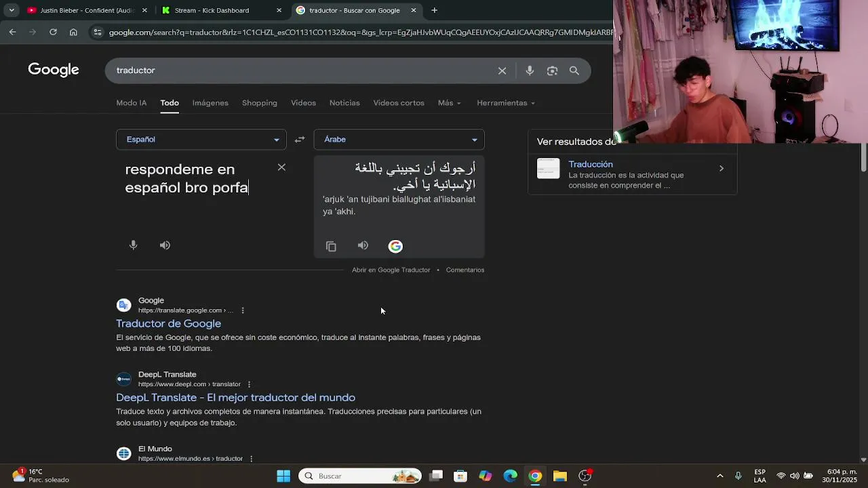
Task: Open File Explorer from the taskbar
Action: [560, 476]
